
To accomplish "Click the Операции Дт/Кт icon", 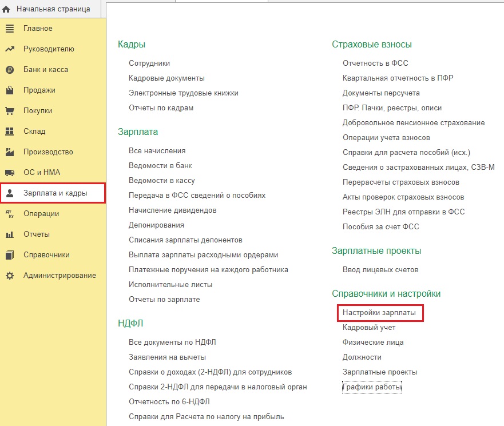I will [10, 214].
